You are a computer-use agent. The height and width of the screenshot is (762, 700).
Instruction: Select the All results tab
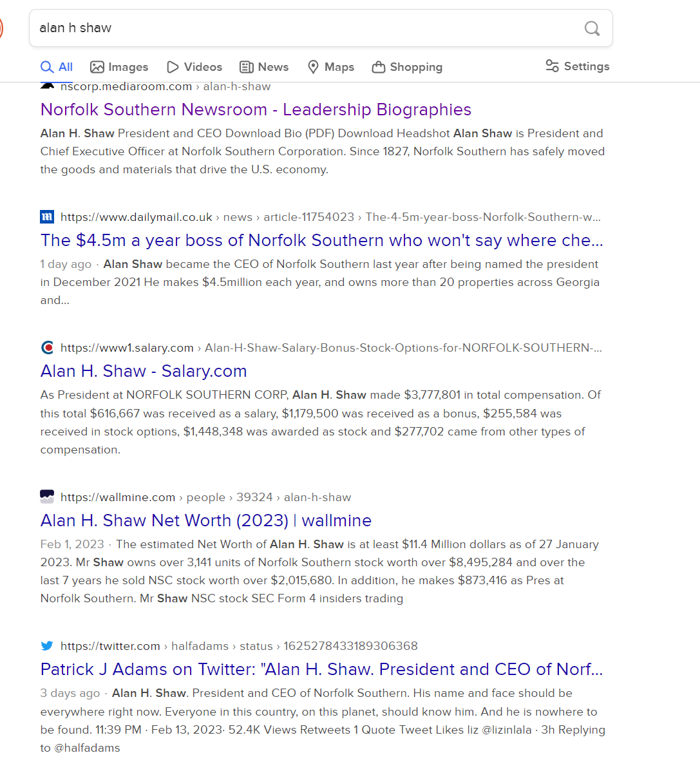click(x=57, y=67)
